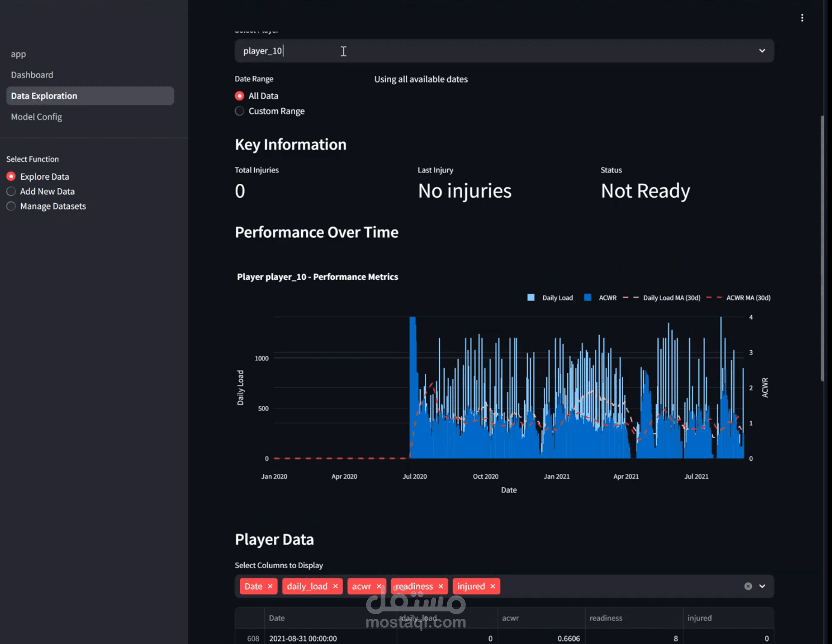The height and width of the screenshot is (644, 832).
Task: Remove the acwr column tag
Action: (379, 586)
